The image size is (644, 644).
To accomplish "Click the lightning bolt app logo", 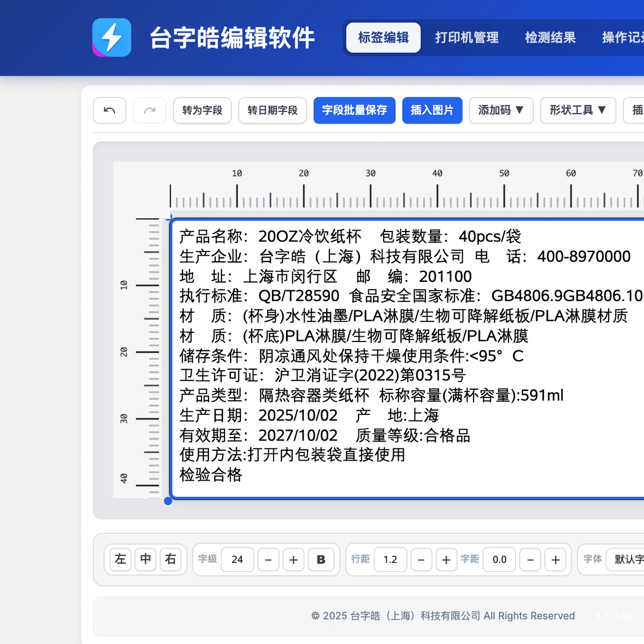I will 111,37.
